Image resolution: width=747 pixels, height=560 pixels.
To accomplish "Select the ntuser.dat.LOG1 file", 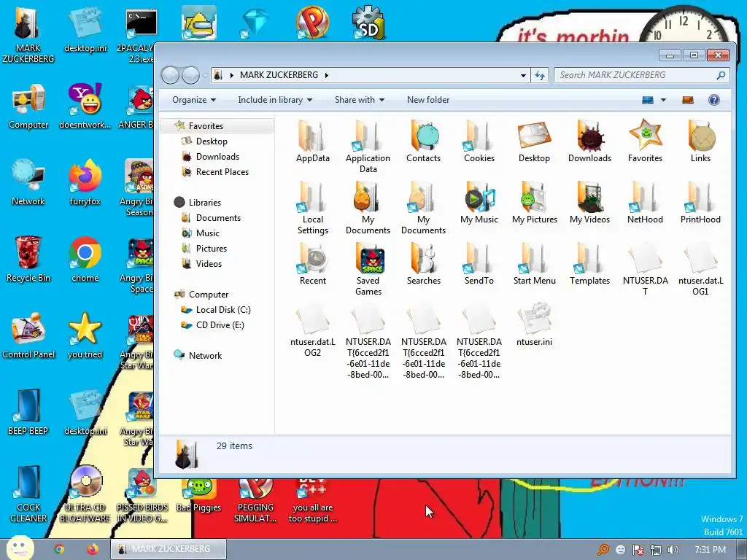I will click(x=700, y=269).
